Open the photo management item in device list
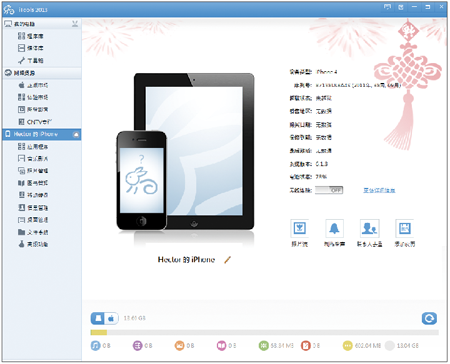 (33, 171)
